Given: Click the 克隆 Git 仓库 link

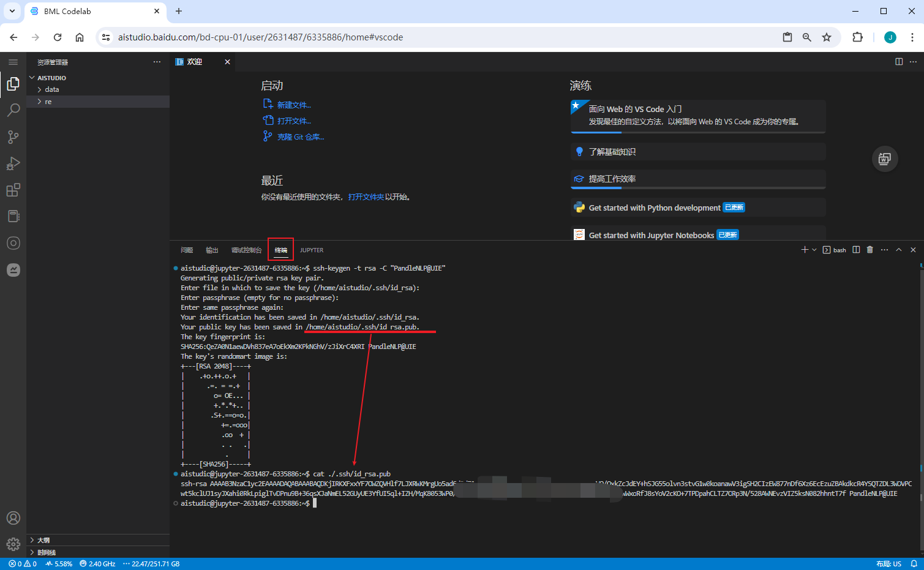Looking at the screenshot, I should (301, 137).
